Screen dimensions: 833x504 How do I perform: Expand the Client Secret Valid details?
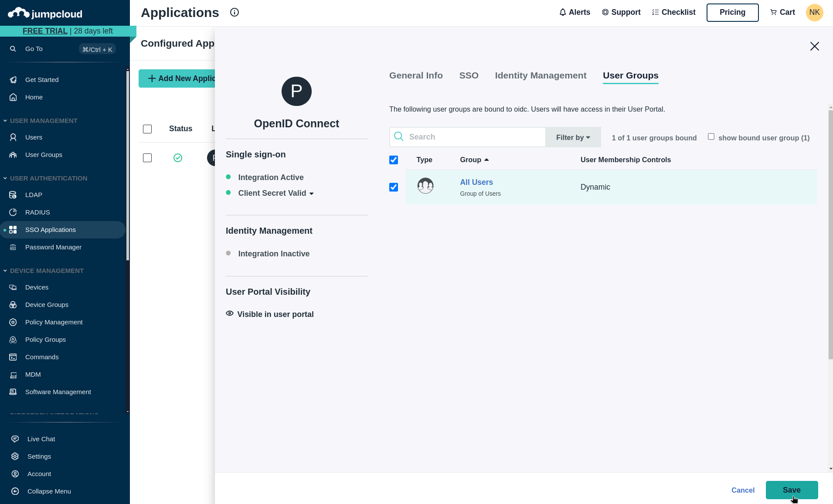312,193
